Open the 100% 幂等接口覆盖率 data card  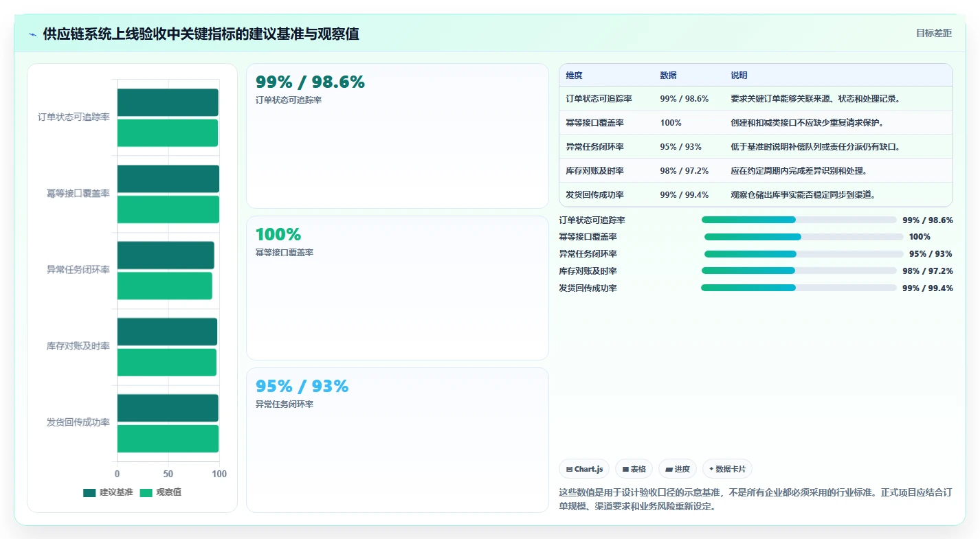[397, 288]
